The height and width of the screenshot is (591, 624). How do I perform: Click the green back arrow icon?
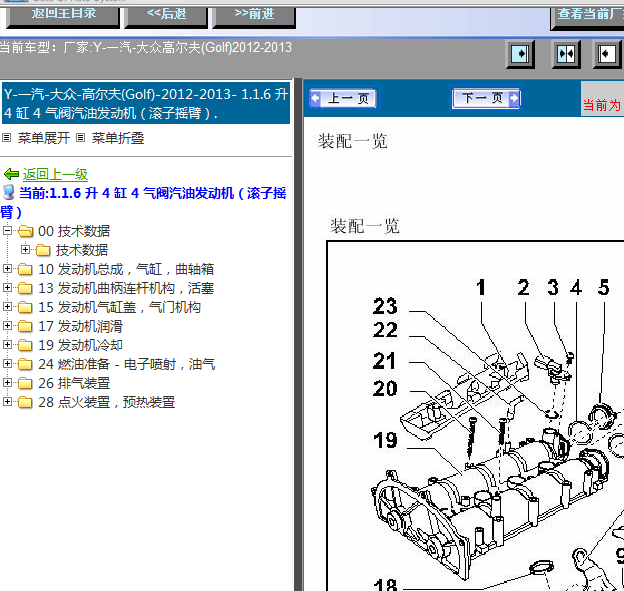point(11,174)
